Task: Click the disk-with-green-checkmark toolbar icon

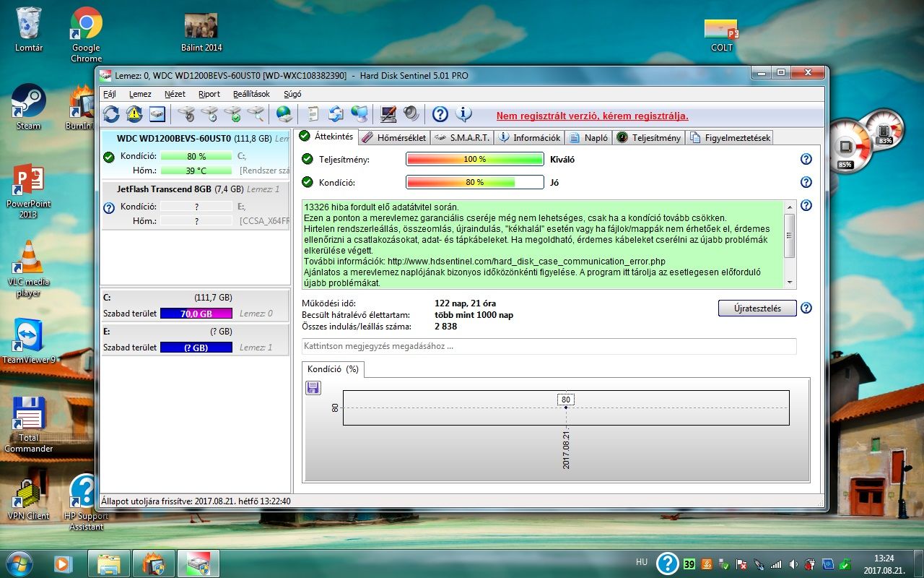Action: click(232, 114)
